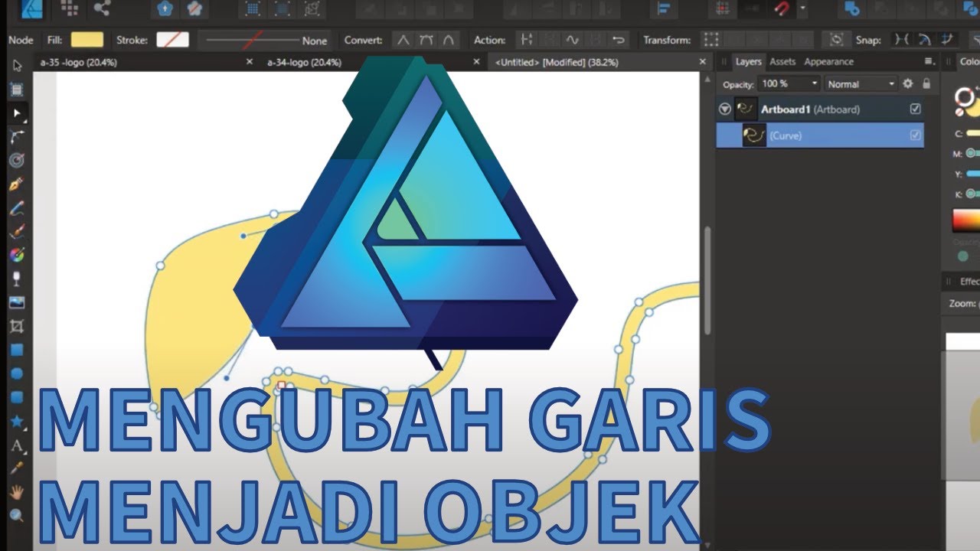Close the a-35 -logo document tab
This screenshot has height=551, width=980.
[249, 63]
